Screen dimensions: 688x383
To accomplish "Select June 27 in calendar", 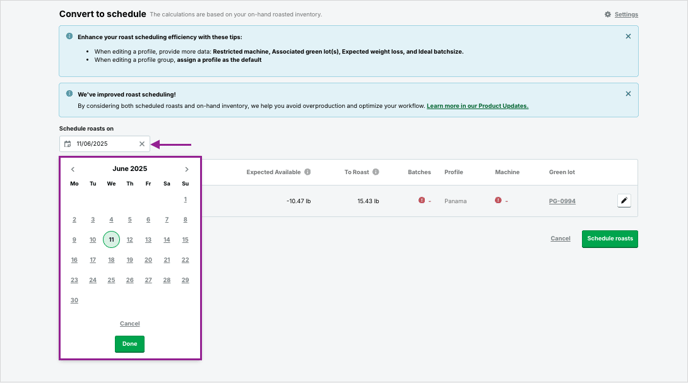I will [148, 280].
